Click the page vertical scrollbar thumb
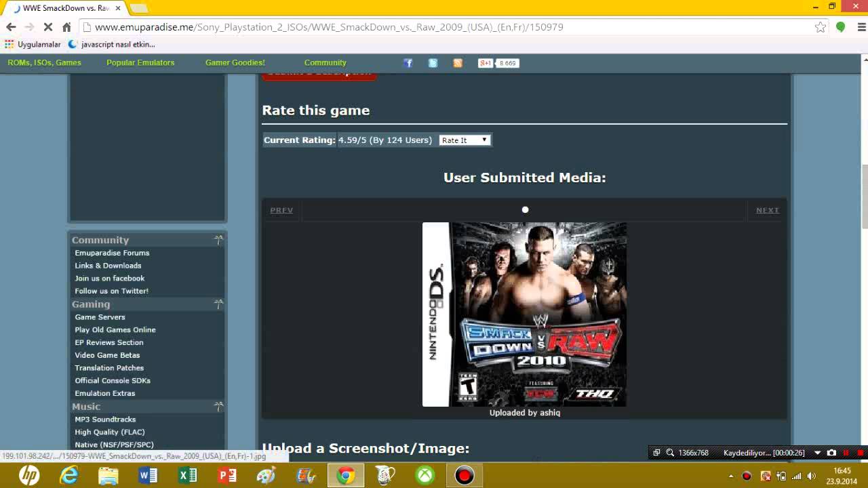The height and width of the screenshot is (488, 868). click(864, 197)
